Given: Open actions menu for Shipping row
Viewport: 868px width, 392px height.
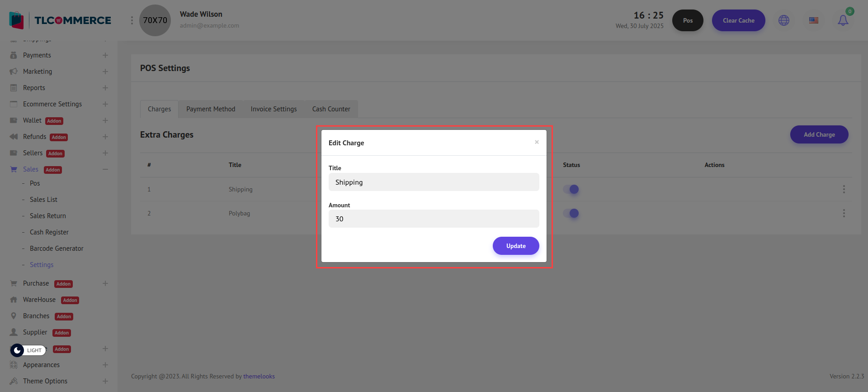Looking at the screenshot, I should pyautogui.click(x=844, y=189).
